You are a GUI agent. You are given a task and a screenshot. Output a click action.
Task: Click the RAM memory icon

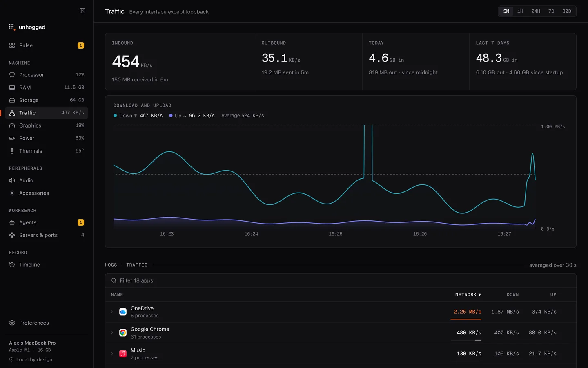coord(12,88)
